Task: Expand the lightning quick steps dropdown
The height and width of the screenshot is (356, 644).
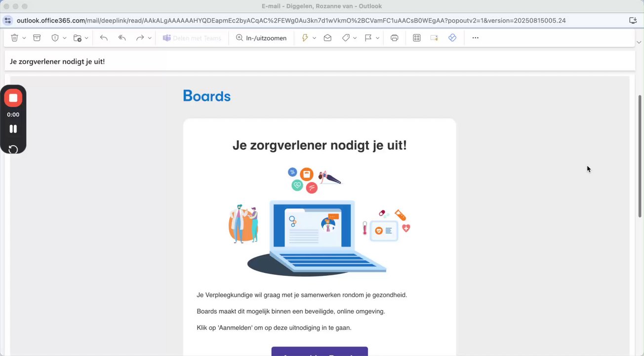Action: coord(314,38)
